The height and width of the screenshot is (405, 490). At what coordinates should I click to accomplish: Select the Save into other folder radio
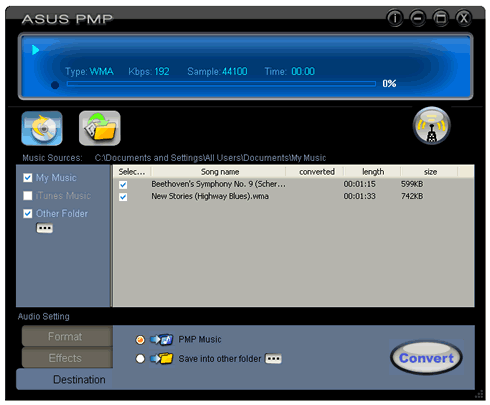coord(140,359)
